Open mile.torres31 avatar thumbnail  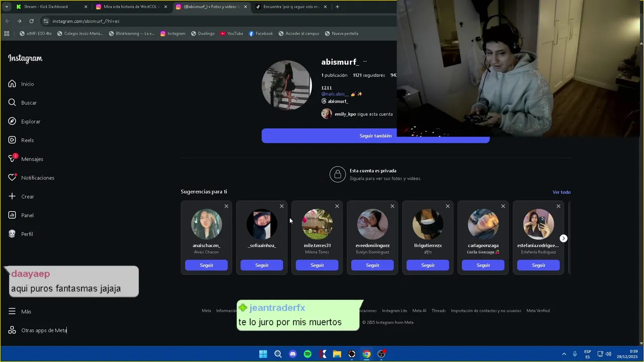point(317,224)
